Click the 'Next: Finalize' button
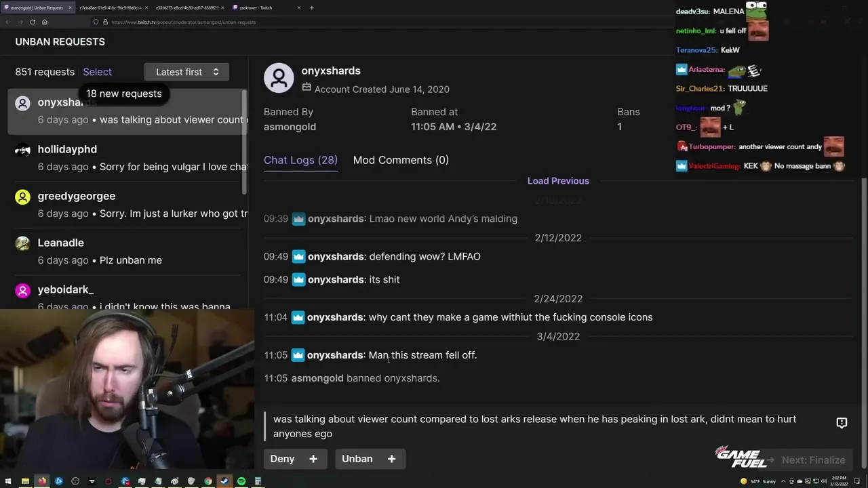 click(x=806, y=460)
